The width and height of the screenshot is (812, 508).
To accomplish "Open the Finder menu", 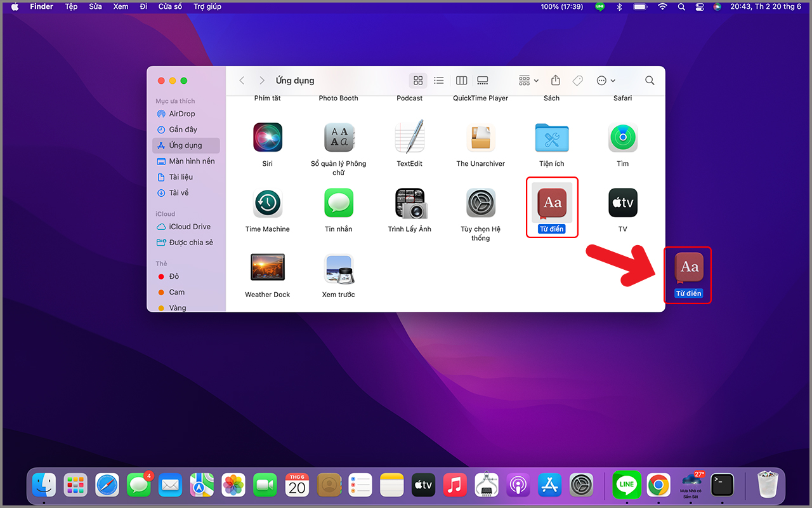I will pos(42,7).
